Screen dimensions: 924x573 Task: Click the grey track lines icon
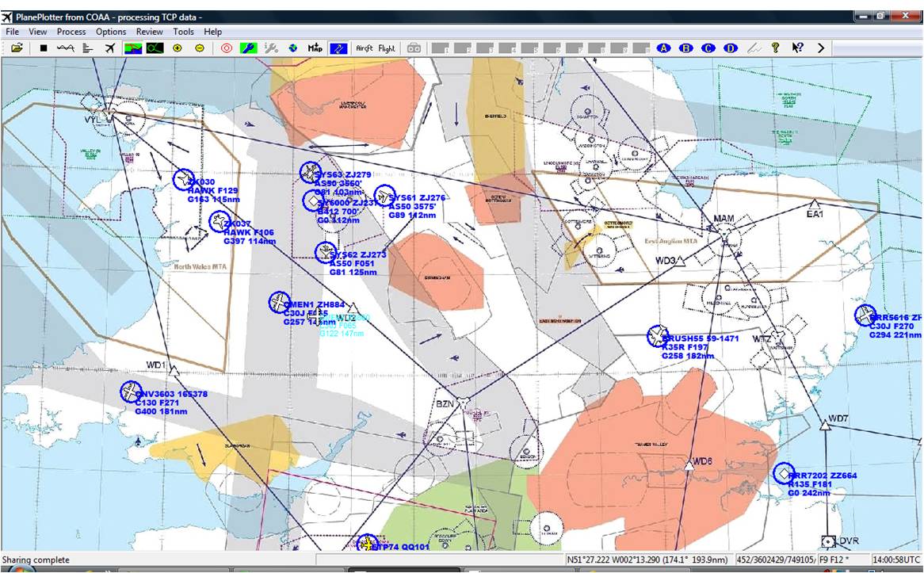754,48
